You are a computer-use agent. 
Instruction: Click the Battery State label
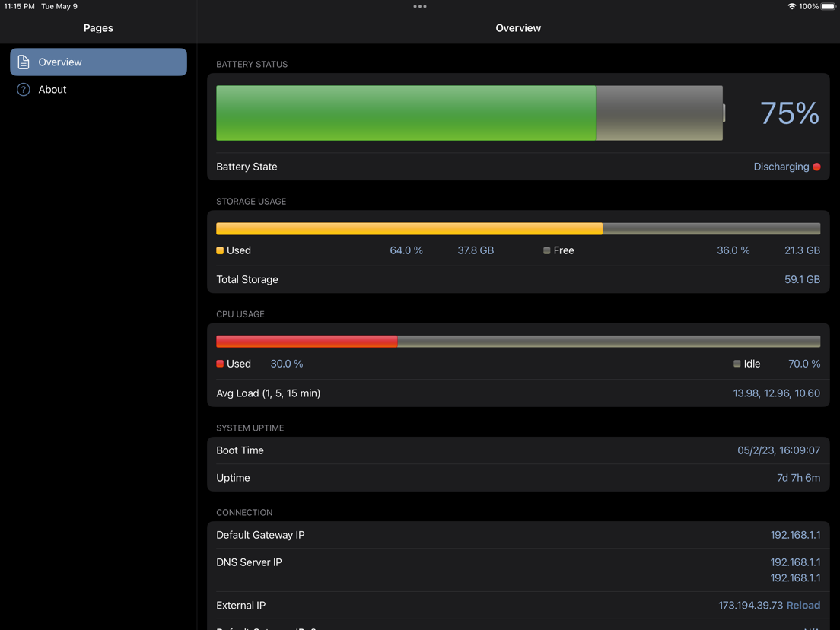click(x=247, y=167)
